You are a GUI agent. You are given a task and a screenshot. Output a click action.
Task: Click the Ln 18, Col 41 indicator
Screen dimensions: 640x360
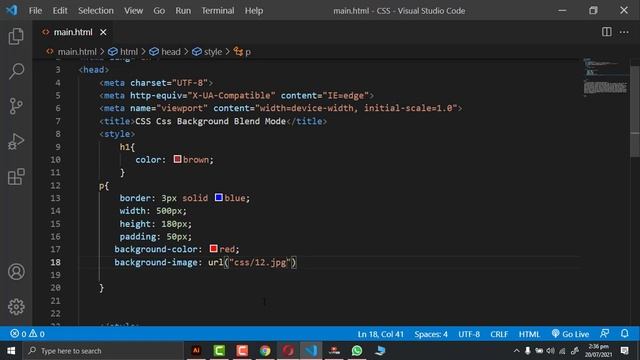pos(380,334)
